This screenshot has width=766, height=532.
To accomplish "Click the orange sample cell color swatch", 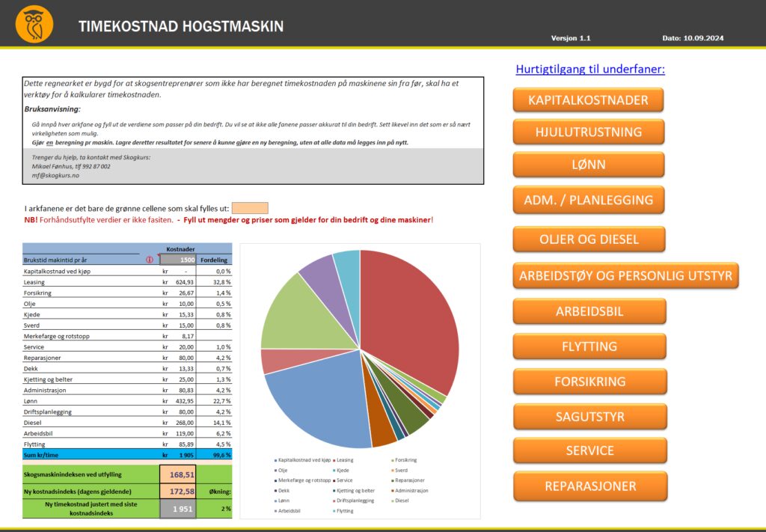I will [249, 207].
